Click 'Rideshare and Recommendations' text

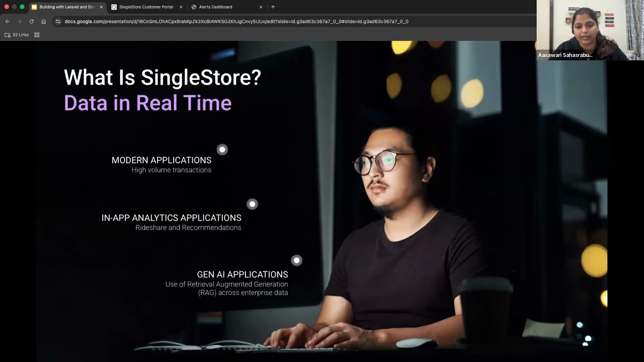tap(188, 228)
